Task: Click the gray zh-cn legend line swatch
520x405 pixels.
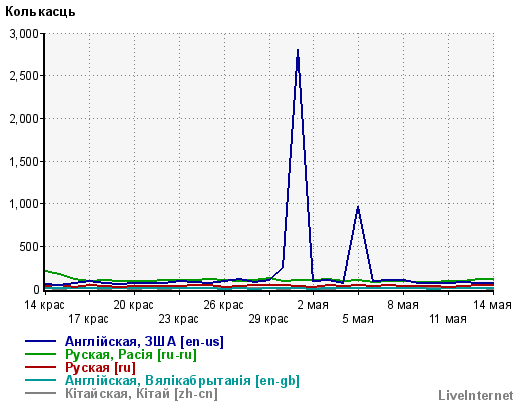Action: [40, 393]
